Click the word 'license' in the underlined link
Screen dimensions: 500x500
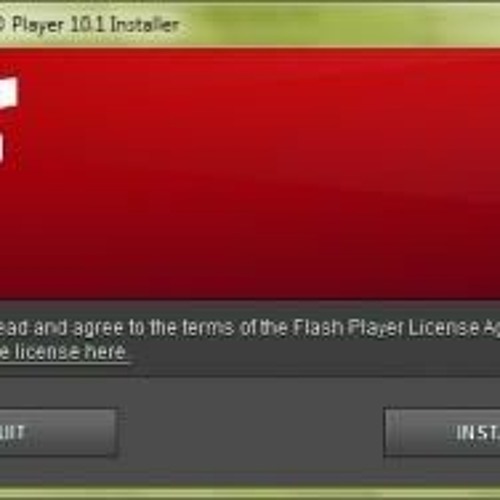(x=47, y=351)
